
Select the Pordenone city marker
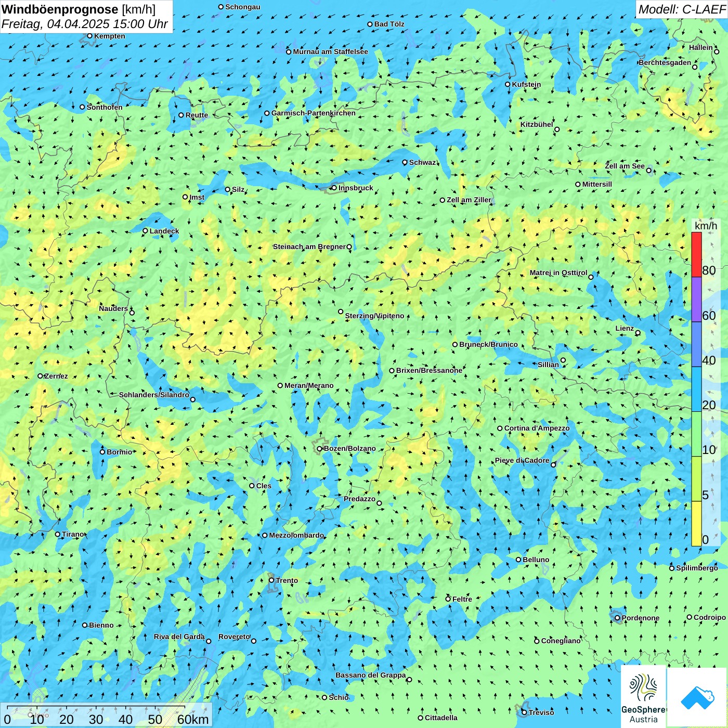[x=617, y=618]
